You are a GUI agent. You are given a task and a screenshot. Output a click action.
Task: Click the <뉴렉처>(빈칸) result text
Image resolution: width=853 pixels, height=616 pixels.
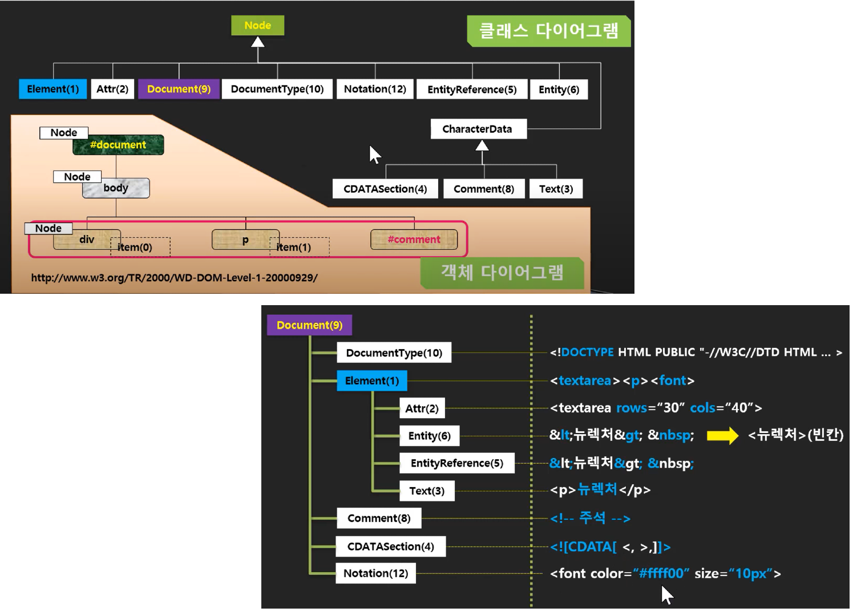[x=796, y=435]
